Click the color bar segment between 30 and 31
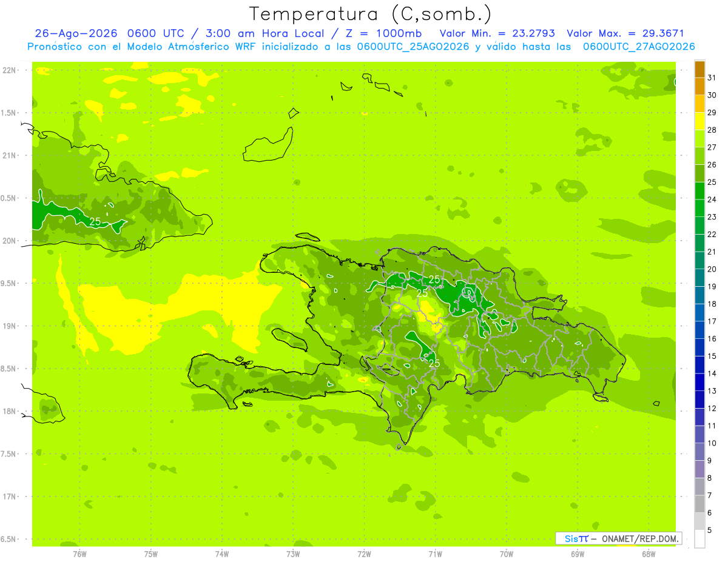This screenshot has width=728, height=562. [699, 87]
